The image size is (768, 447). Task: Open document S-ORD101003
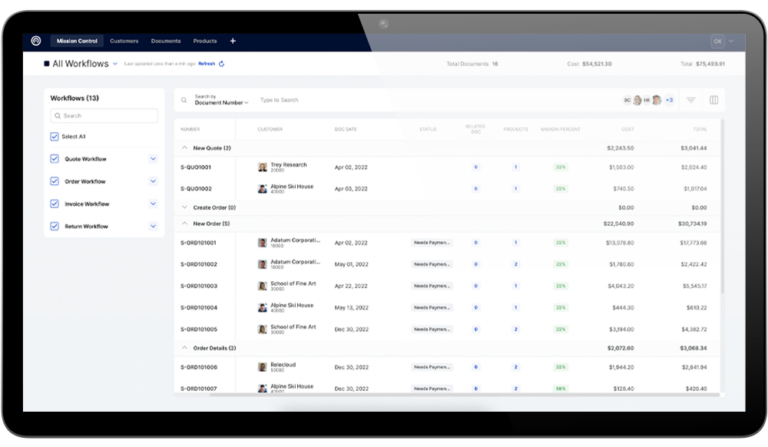tap(199, 286)
